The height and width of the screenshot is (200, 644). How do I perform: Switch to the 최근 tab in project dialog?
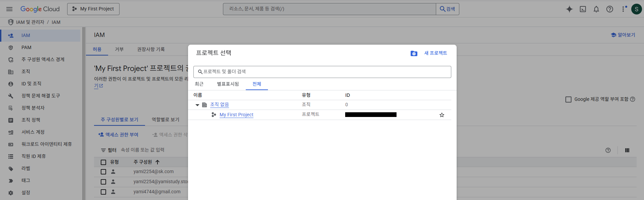pyautogui.click(x=199, y=84)
